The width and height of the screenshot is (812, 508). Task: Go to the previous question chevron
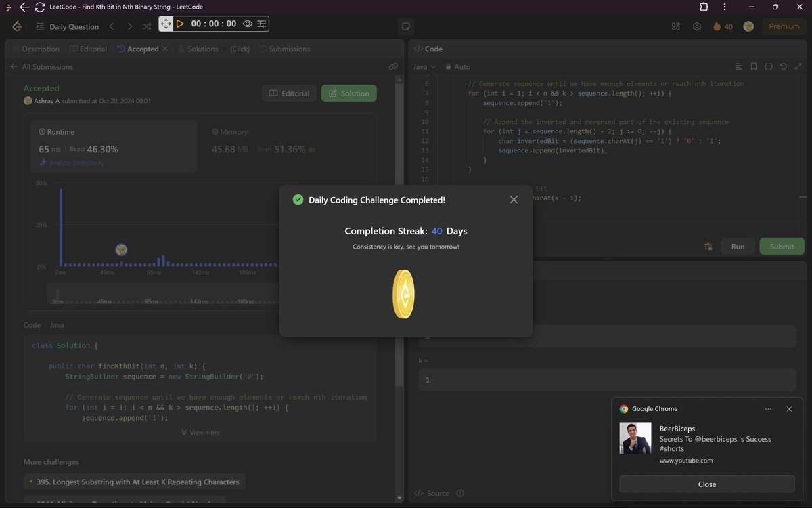112,26
